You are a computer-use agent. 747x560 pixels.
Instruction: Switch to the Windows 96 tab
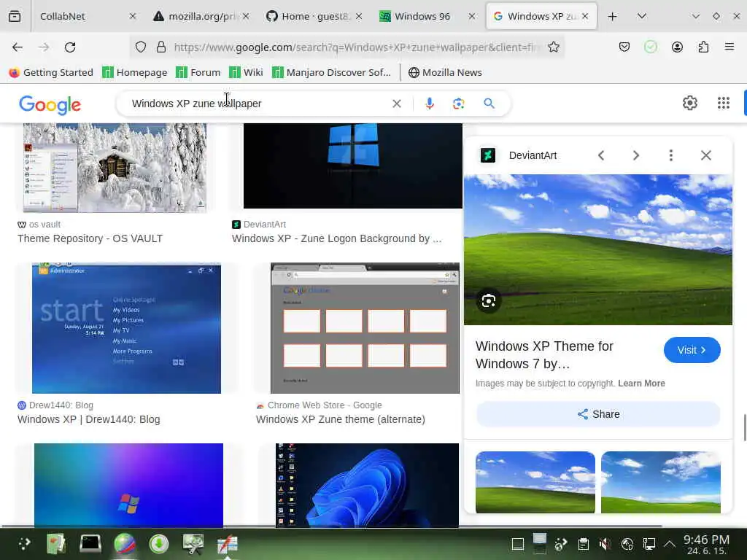[421, 16]
